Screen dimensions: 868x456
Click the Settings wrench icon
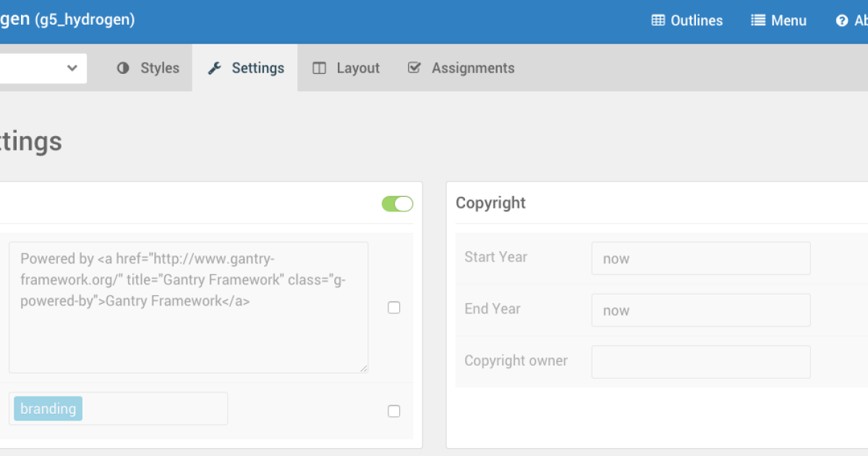click(214, 68)
